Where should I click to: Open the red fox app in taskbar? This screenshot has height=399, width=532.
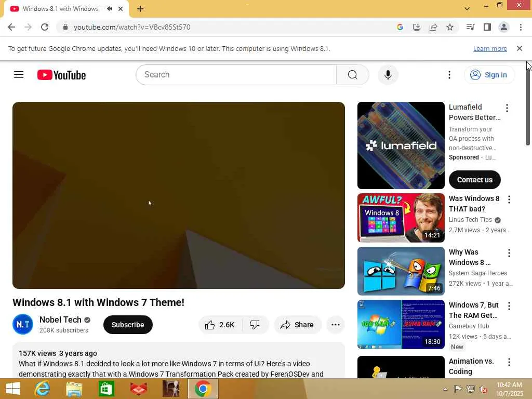pos(139,389)
